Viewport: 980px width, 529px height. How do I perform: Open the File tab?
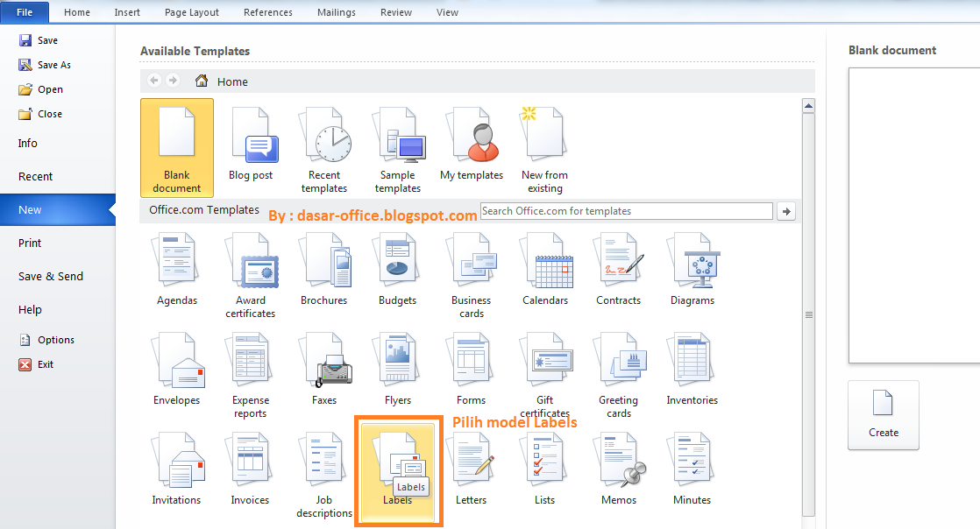tap(25, 12)
